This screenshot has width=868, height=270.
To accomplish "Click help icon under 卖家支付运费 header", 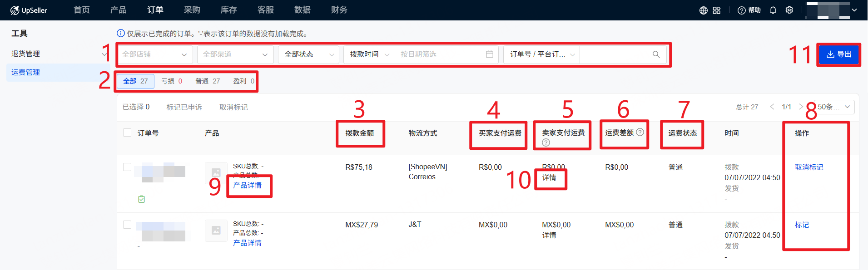I will point(546,142).
